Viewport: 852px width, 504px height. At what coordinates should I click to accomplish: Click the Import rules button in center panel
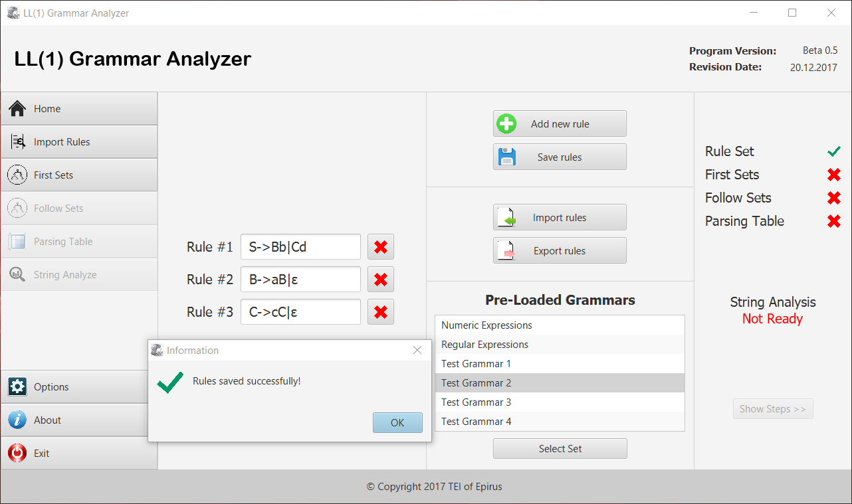point(560,218)
